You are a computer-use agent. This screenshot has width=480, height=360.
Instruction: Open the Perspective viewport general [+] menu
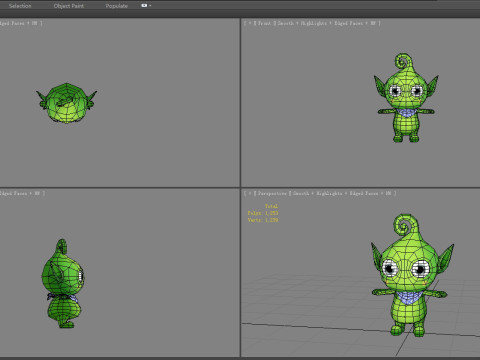coord(250,193)
